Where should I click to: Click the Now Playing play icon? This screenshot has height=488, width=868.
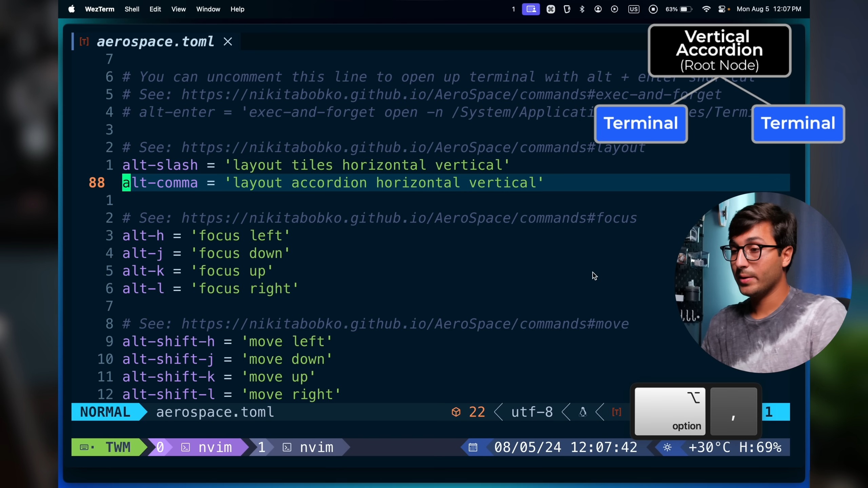tap(614, 9)
